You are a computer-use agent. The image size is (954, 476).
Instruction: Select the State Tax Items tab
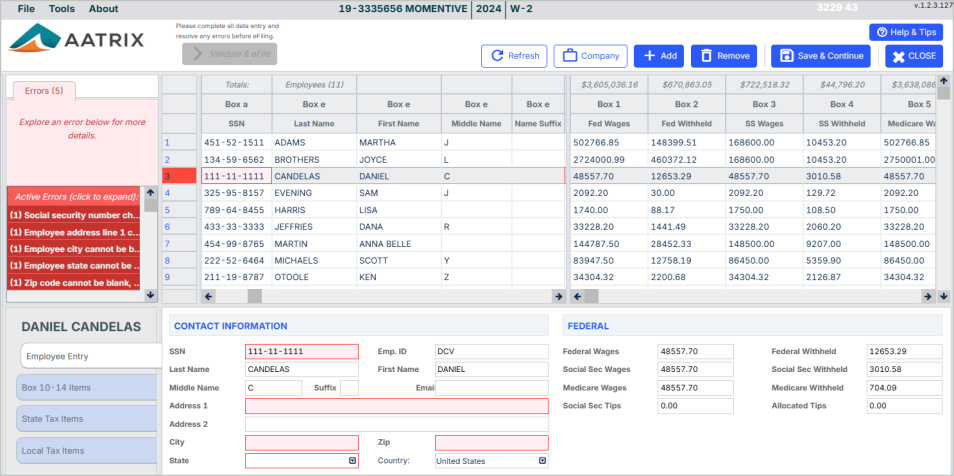coord(87,419)
